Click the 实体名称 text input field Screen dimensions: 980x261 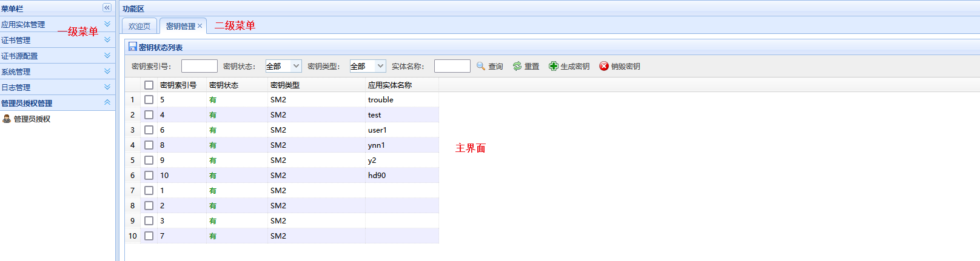[452, 66]
